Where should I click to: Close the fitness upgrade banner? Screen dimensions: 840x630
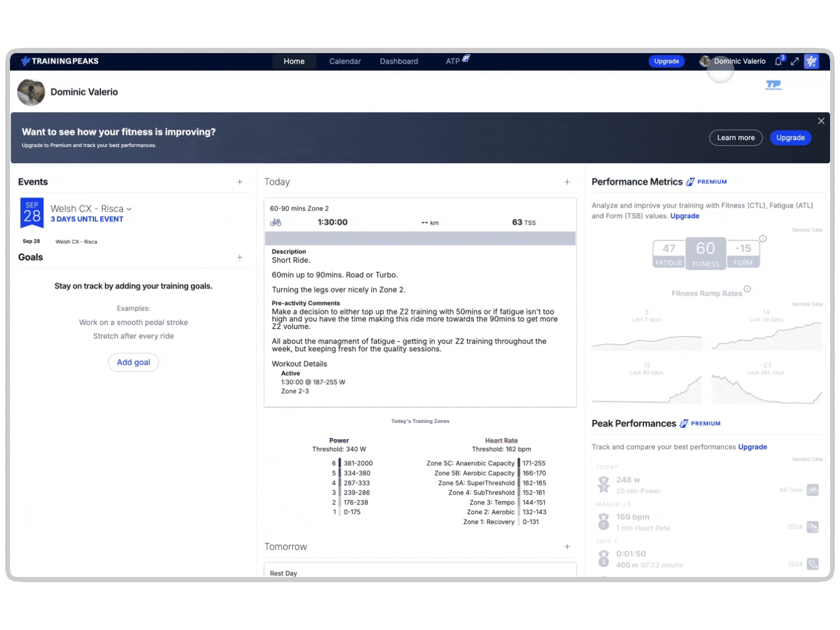coord(821,121)
